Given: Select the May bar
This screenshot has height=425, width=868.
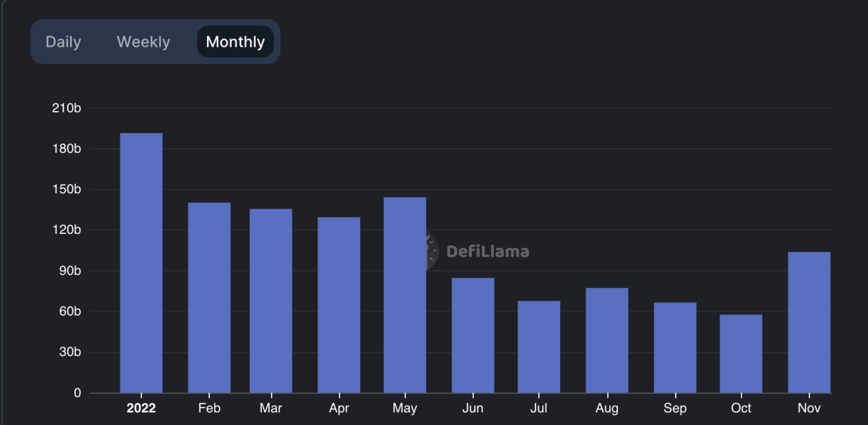Looking at the screenshot, I should (x=405, y=295).
